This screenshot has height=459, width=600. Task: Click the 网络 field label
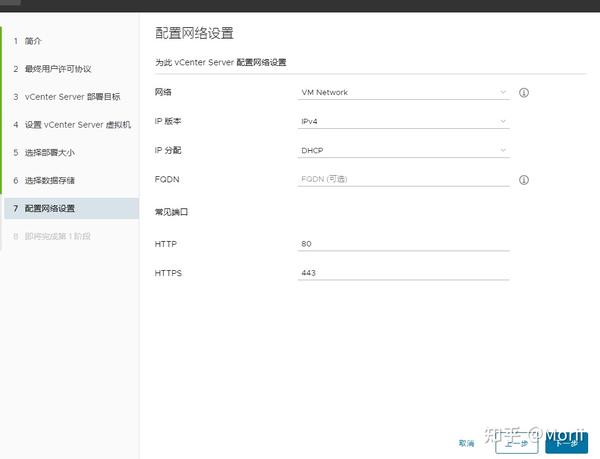pyautogui.click(x=163, y=92)
